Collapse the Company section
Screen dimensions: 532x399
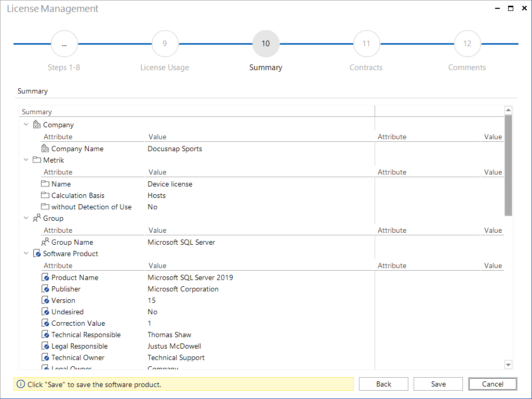point(26,125)
